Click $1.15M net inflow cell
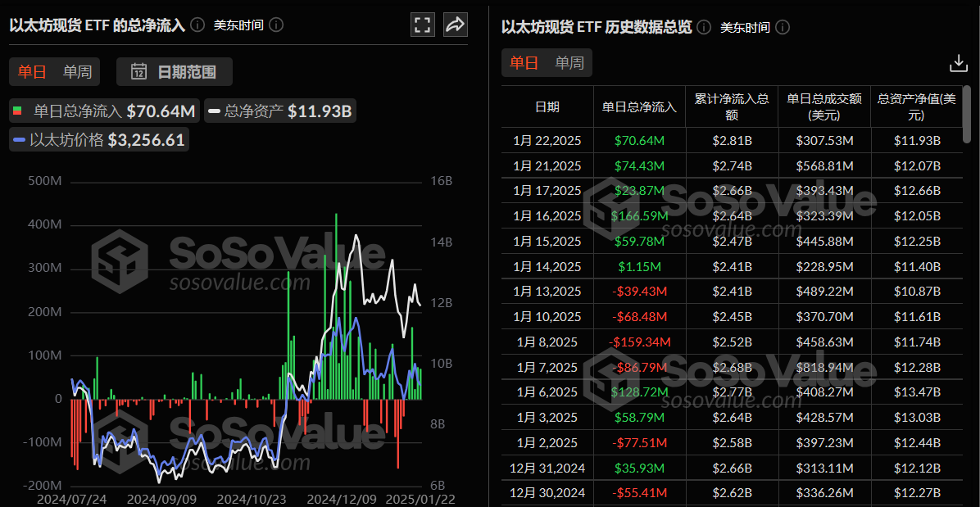Viewport: 980px width, 507px height. 639,267
